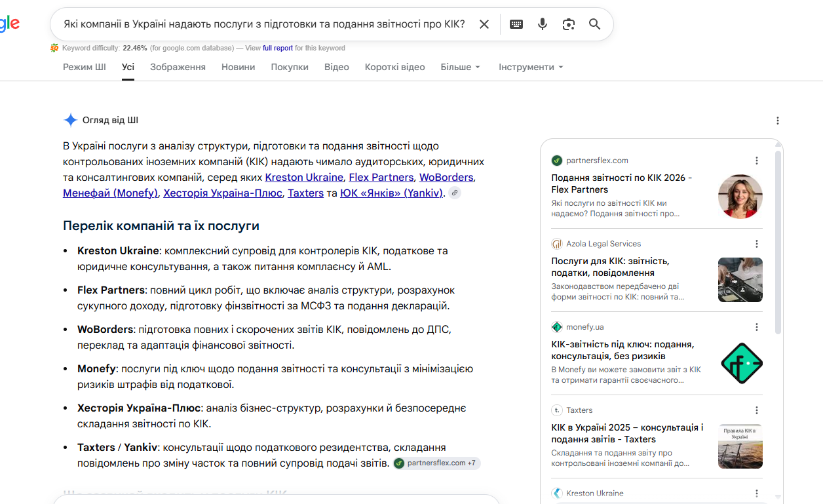Open the Kreston Ukraine link
823x504 pixels.
point(304,177)
